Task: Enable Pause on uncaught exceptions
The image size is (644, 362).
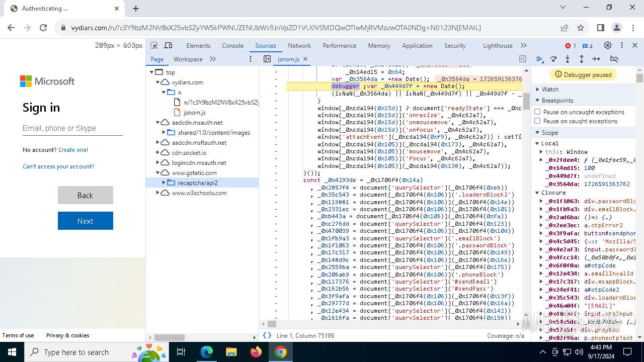Action: pyautogui.click(x=537, y=112)
